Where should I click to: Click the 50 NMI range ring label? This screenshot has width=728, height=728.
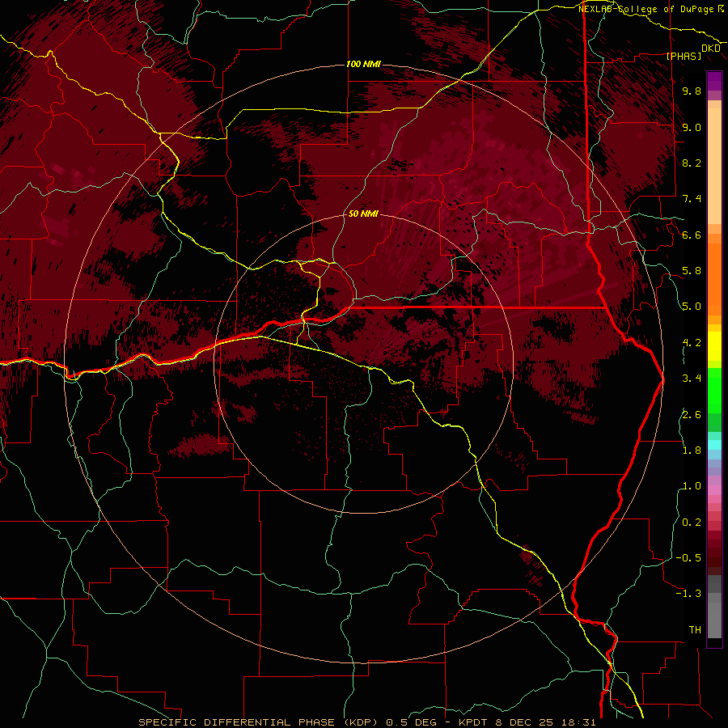(x=363, y=214)
